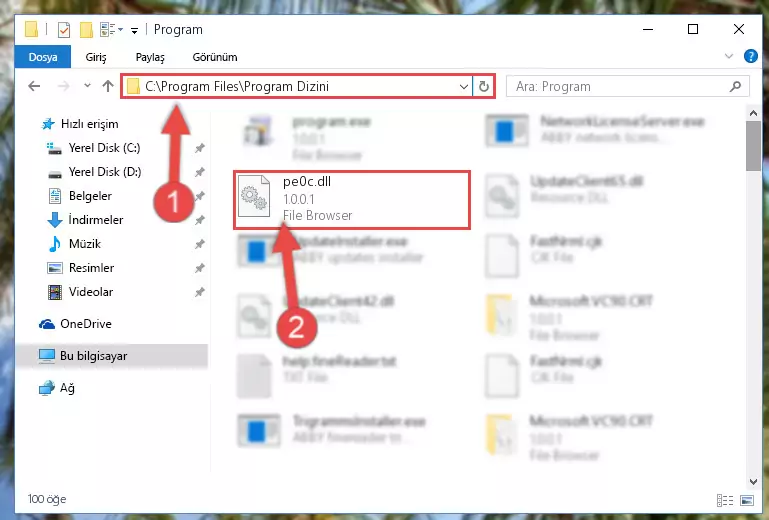The width and height of the screenshot is (769, 520).
Task: Open the view options icon dropdown in title bar
Action: point(111,30)
